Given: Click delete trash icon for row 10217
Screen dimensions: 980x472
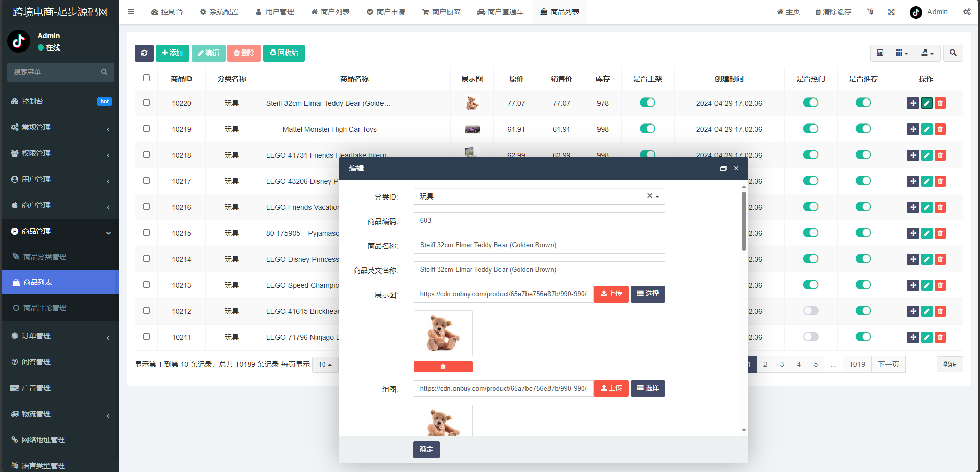Looking at the screenshot, I should pos(940,181).
